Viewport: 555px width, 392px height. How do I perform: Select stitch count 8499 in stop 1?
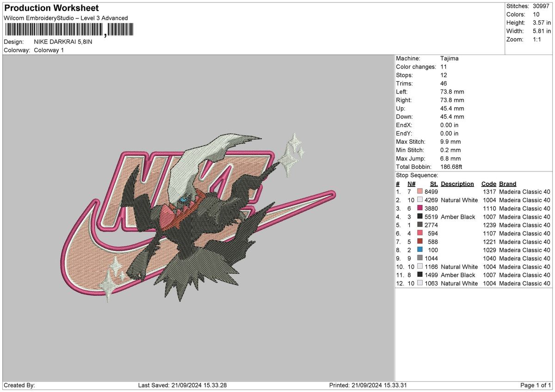click(431, 192)
